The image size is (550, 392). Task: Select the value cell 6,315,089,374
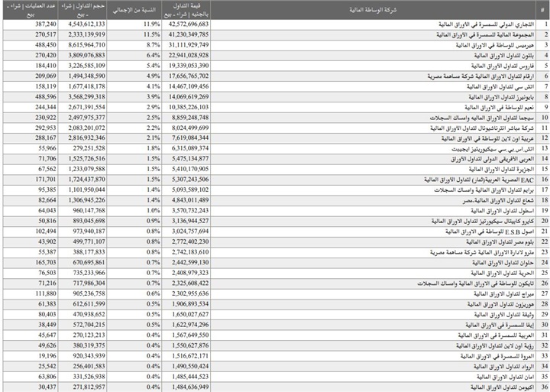point(186,148)
